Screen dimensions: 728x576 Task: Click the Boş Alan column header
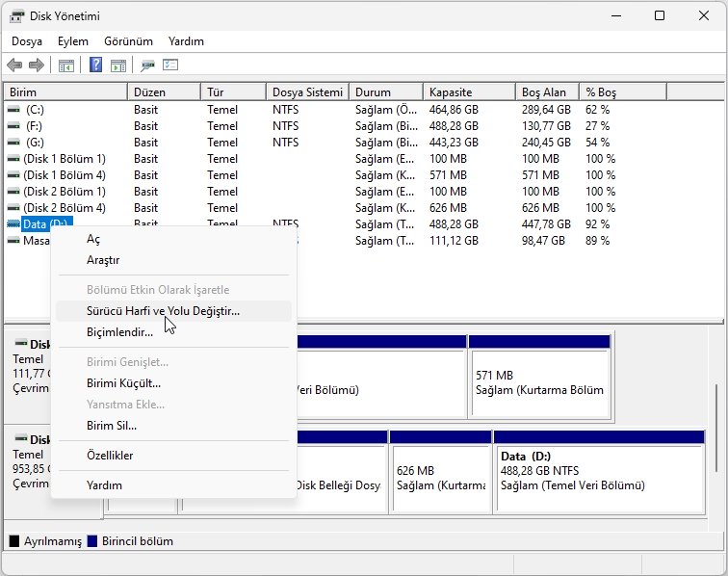[x=543, y=92]
